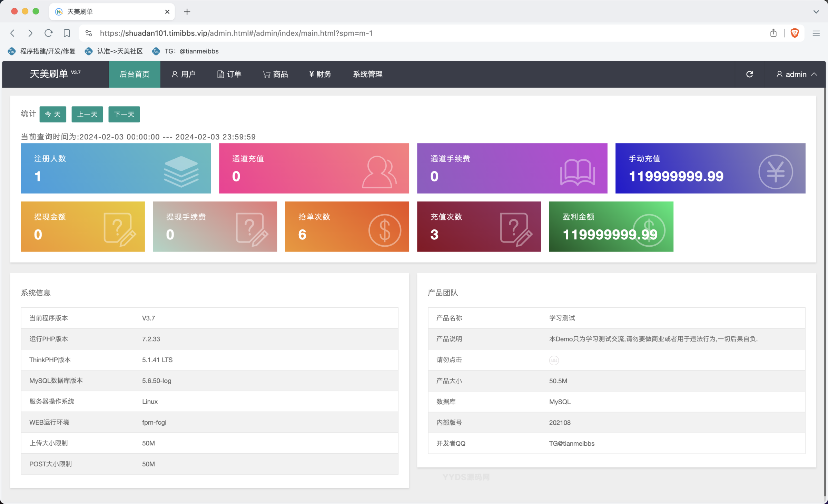Open the 订单 navigation item

229,74
